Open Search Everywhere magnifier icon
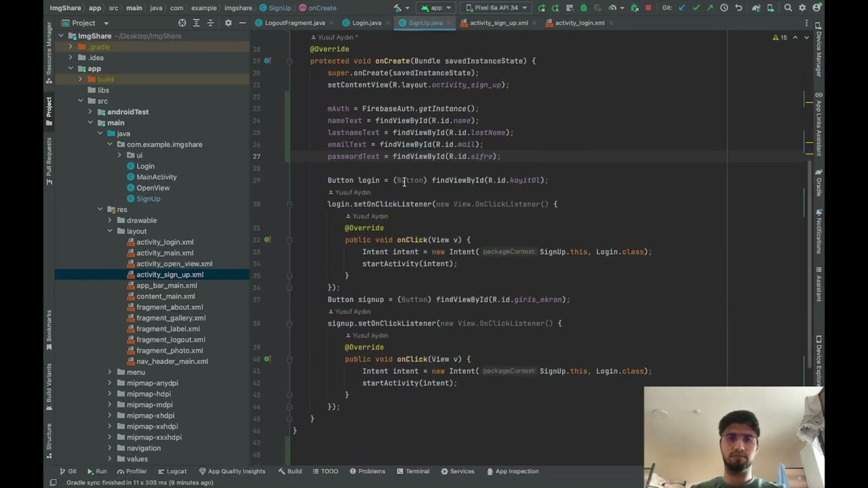 (788, 8)
